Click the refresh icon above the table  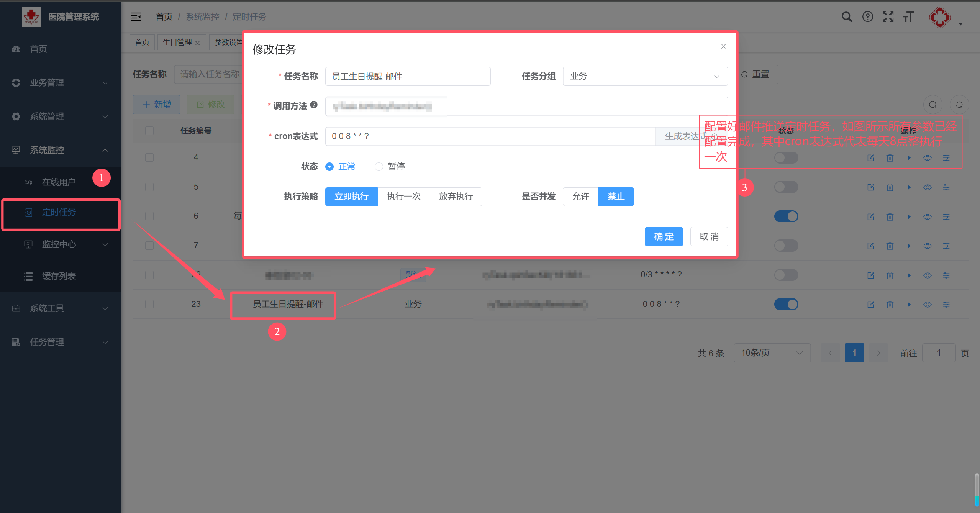pyautogui.click(x=959, y=105)
